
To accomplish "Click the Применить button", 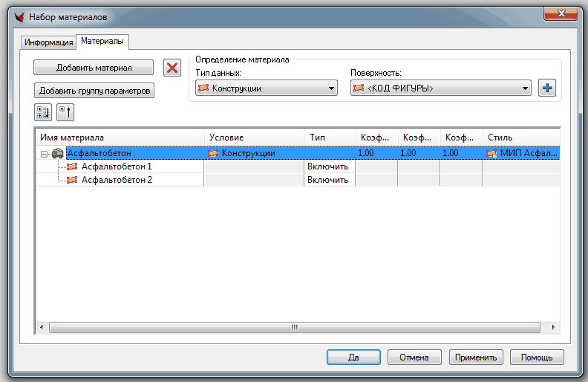I will click(x=477, y=357).
